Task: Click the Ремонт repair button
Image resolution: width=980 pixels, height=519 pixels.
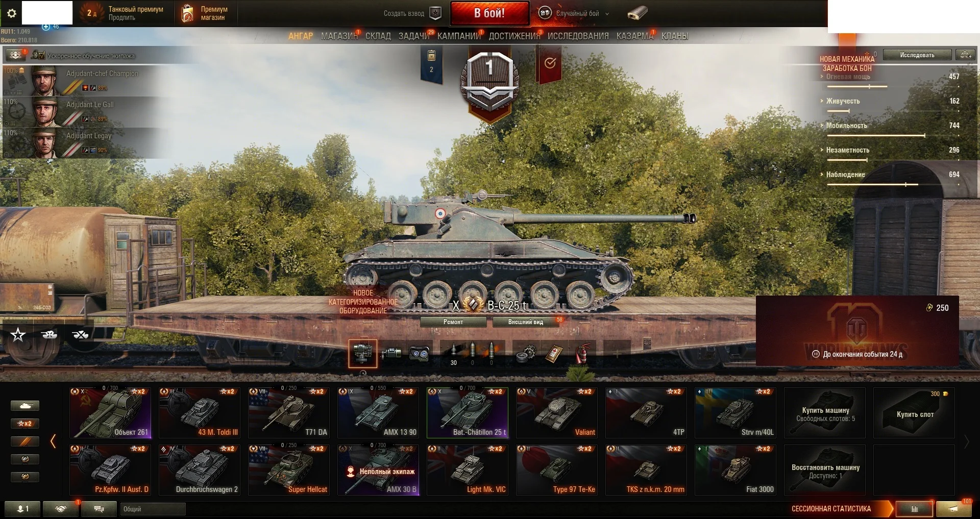Action: pos(453,322)
